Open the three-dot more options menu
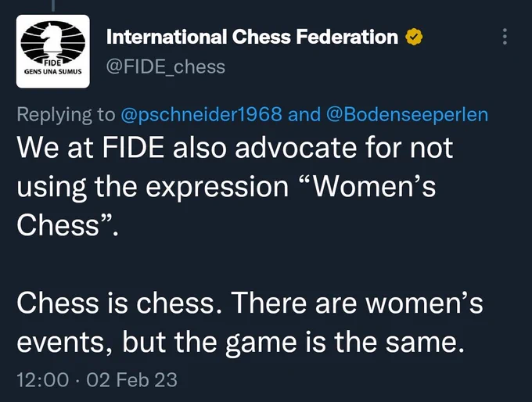 pos(505,36)
